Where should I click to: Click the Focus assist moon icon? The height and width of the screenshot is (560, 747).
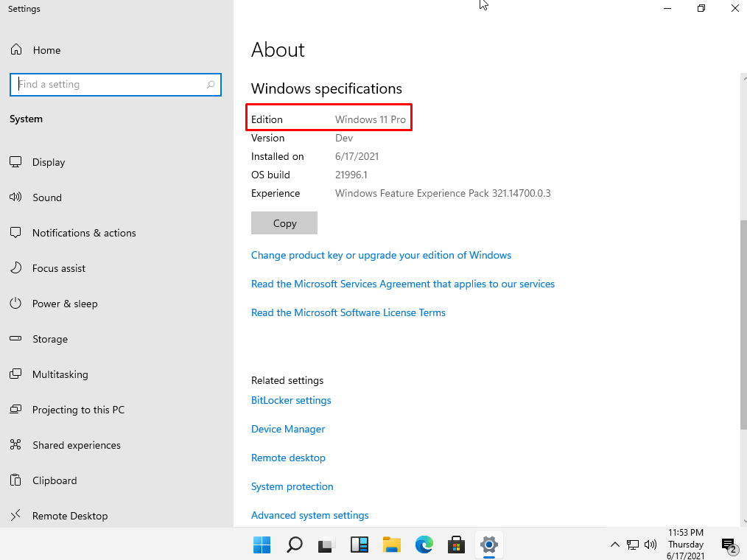(x=15, y=268)
